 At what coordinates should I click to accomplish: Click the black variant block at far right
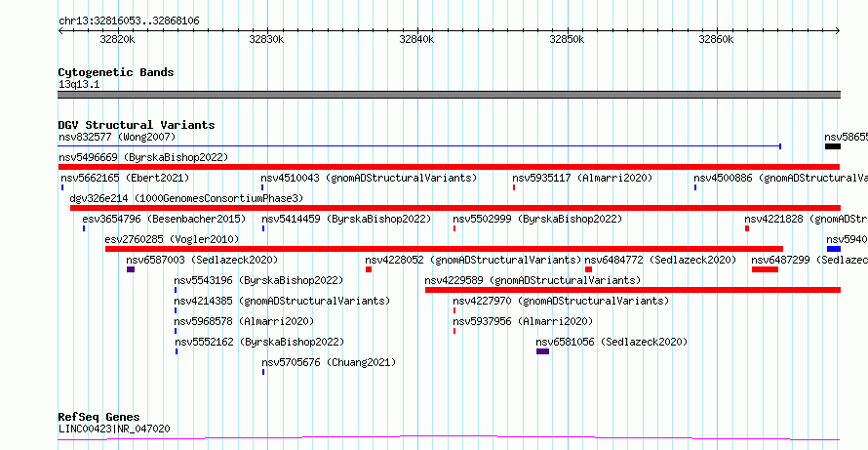[833, 146]
